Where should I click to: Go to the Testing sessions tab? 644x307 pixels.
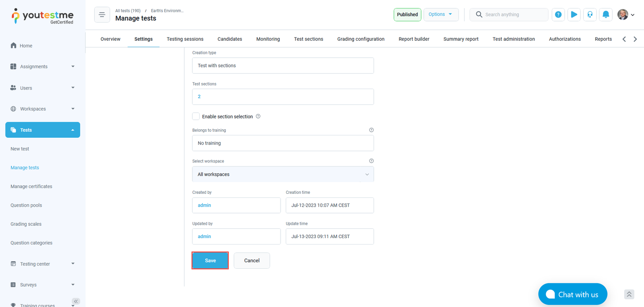pos(185,39)
